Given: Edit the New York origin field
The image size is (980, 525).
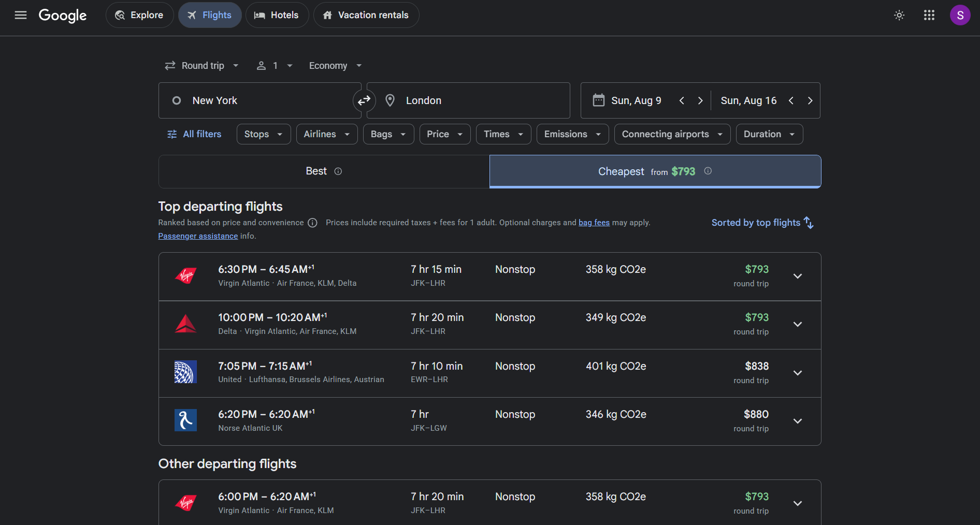Looking at the screenshot, I should click(x=260, y=100).
